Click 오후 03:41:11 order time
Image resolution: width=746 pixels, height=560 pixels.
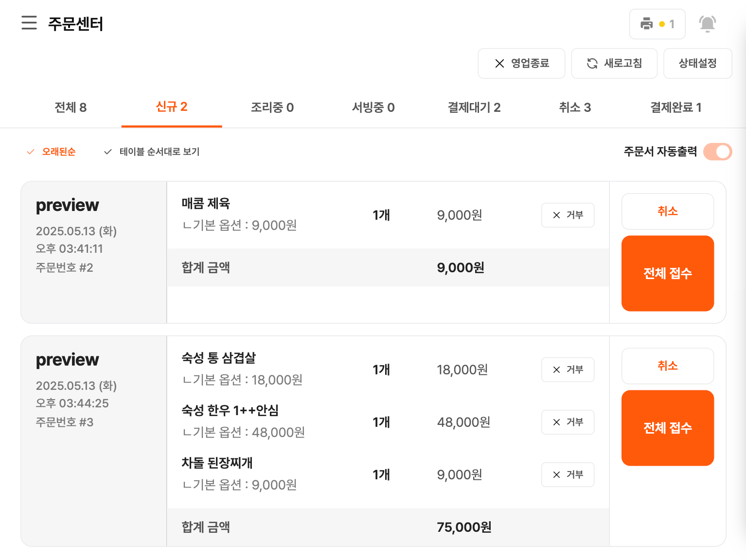pyautogui.click(x=69, y=249)
